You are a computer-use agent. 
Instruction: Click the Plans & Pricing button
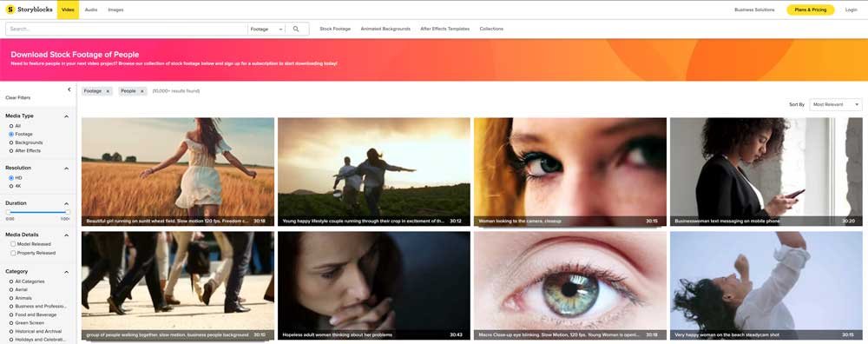(x=811, y=10)
